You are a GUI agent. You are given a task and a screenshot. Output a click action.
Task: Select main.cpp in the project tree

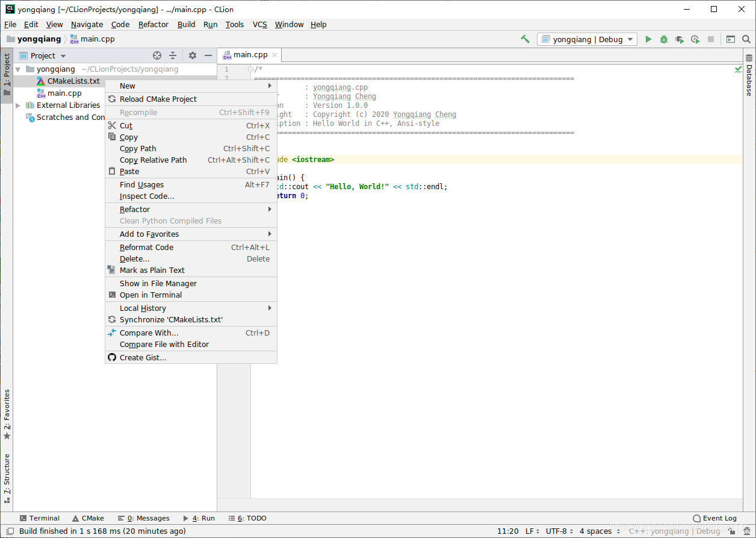[x=64, y=93]
